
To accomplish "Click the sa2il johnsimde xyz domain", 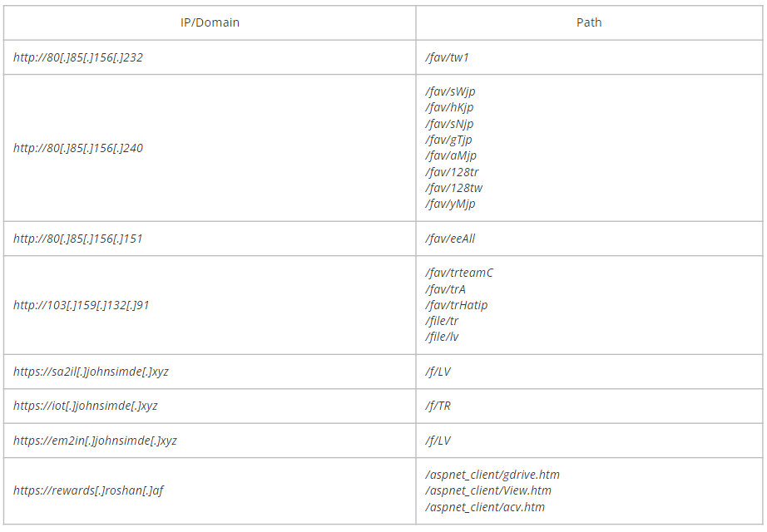I will click(x=91, y=372).
